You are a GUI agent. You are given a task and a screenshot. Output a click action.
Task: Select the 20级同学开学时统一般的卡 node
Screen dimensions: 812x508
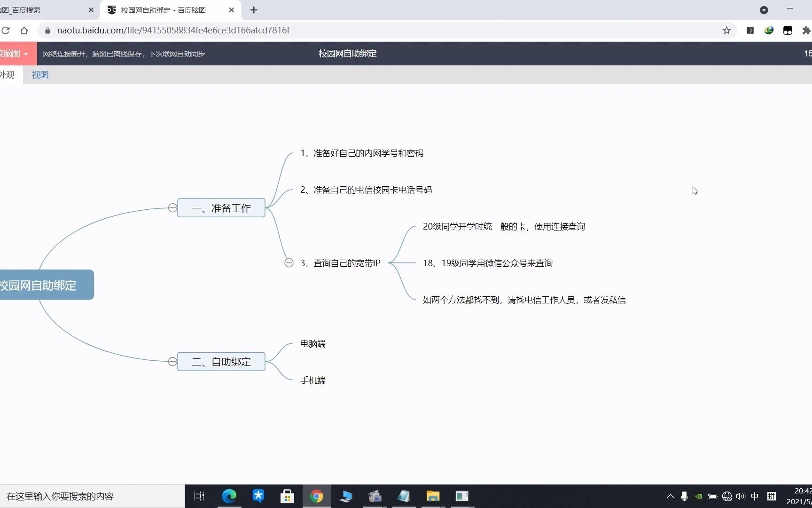tap(504, 227)
